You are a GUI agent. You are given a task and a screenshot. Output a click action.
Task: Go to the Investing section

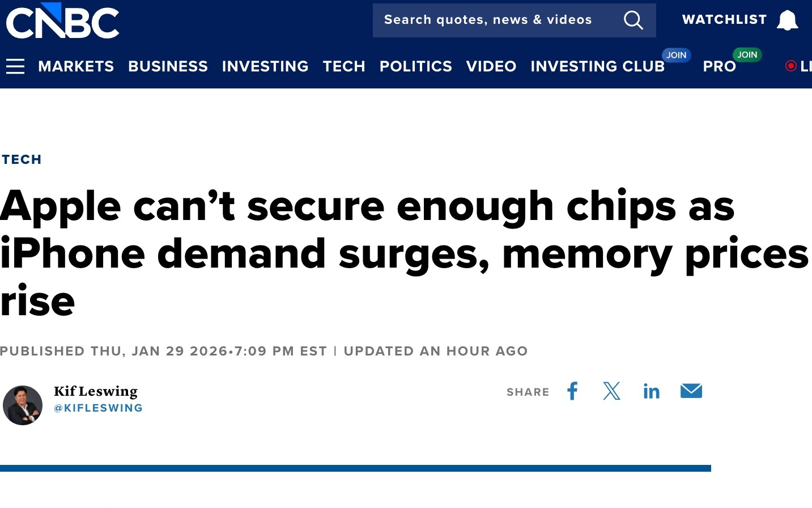click(x=265, y=66)
